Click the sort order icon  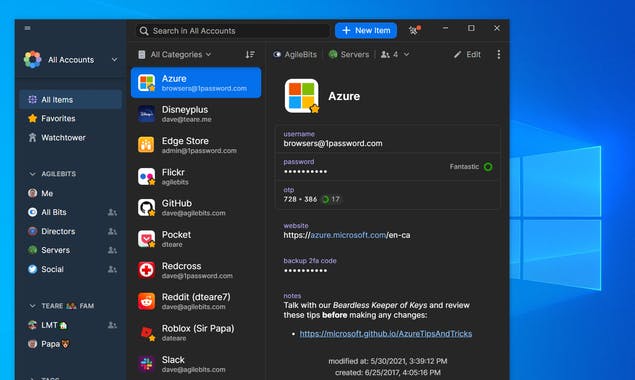(x=250, y=54)
